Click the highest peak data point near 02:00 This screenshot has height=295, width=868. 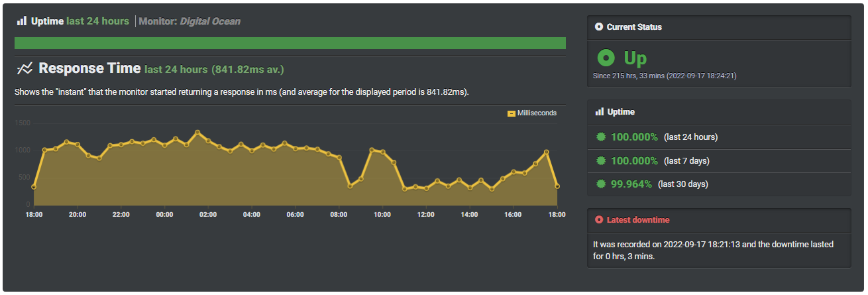[197, 132]
